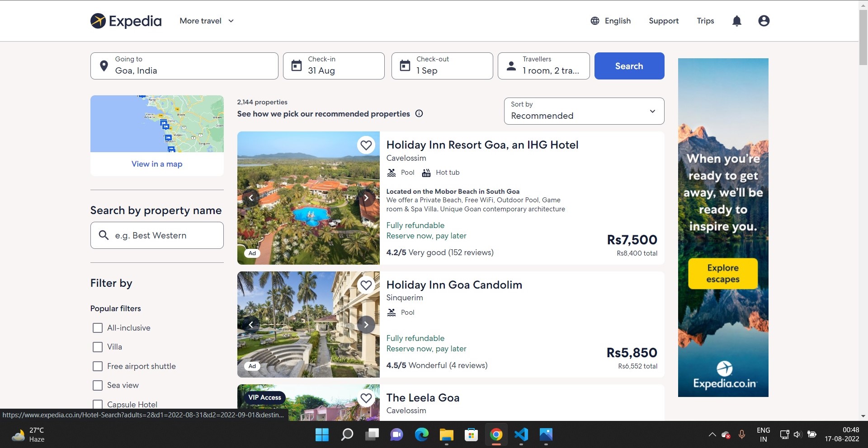Viewport: 868px width, 448px height.
Task: Save The Leela Goa to favorites
Action: tap(366, 398)
